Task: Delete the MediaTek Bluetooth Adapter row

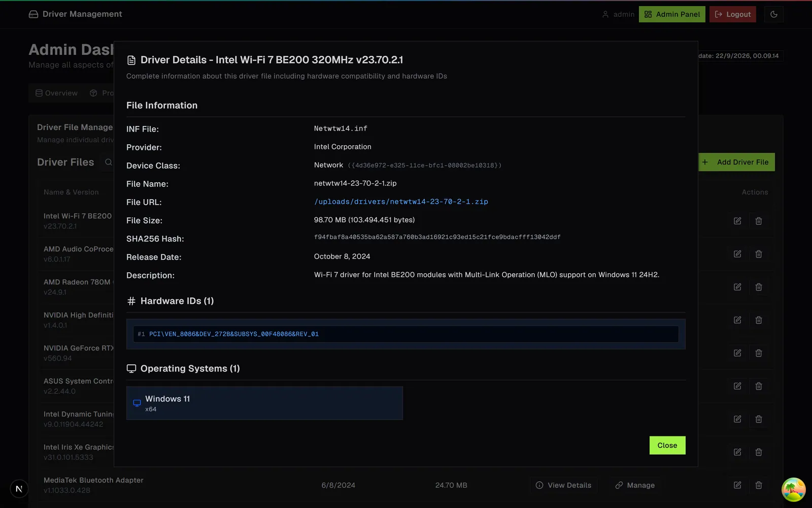Action: click(x=759, y=485)
